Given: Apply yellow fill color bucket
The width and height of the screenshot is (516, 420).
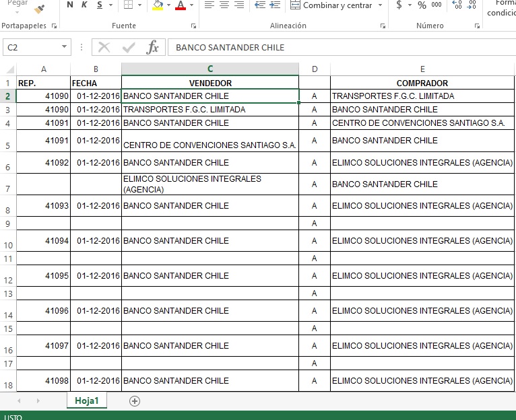Looking at the screenshot, I should pyautogui.click(x=158, y=5).
